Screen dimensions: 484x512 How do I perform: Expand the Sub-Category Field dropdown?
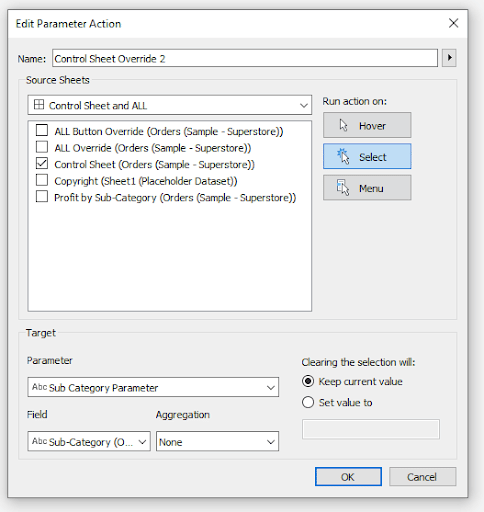click(89, 441)
